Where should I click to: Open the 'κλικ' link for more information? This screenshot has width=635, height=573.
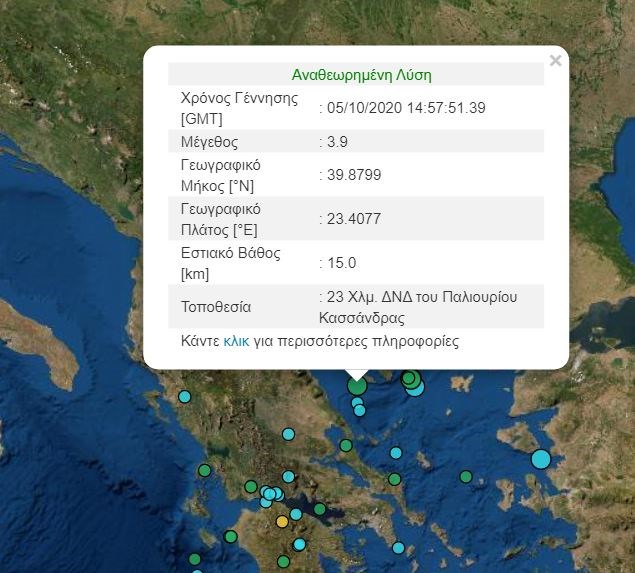click(x=236, y=341)
